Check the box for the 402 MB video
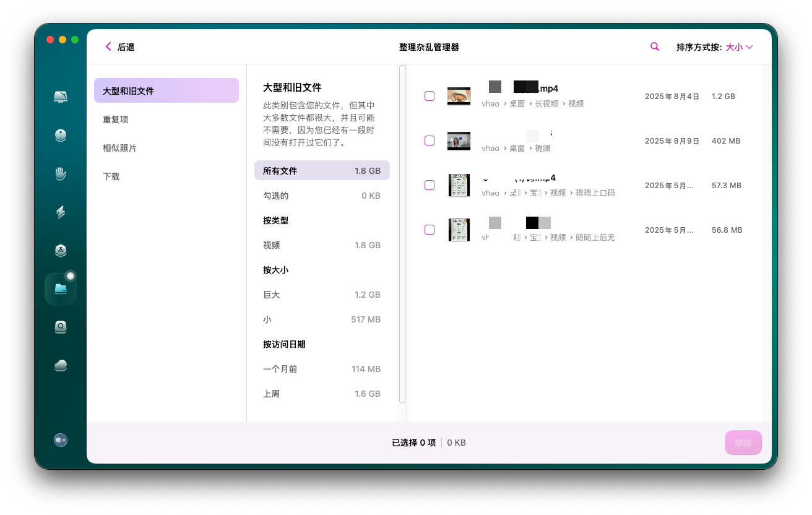This screenshot has width=812, height=515. pos(430,141)
